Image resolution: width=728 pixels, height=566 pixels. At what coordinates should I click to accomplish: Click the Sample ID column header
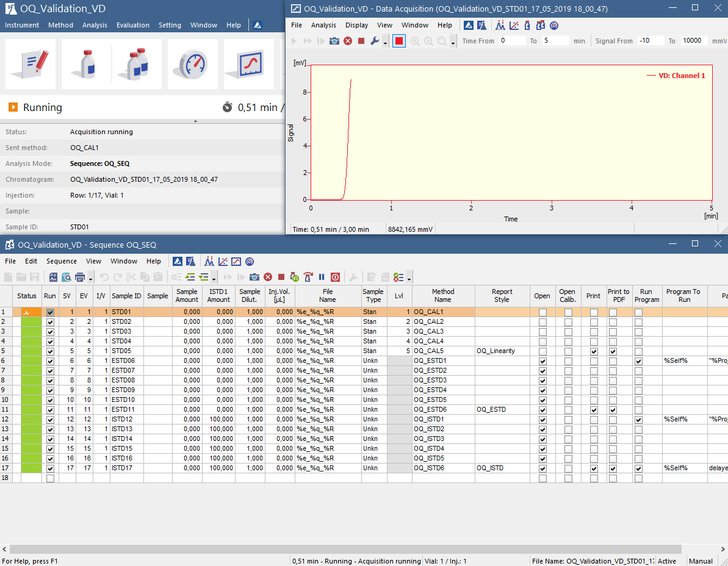click(126, 296)
